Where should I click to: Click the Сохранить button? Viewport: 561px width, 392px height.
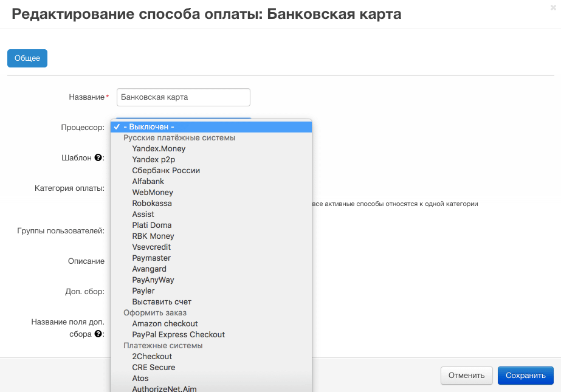point(525,376)
